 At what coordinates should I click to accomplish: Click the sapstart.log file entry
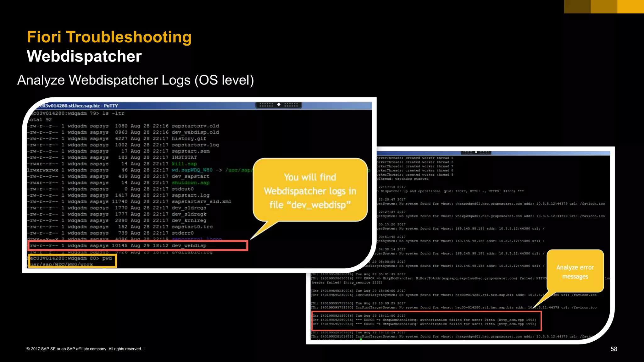tap(191, 195)
